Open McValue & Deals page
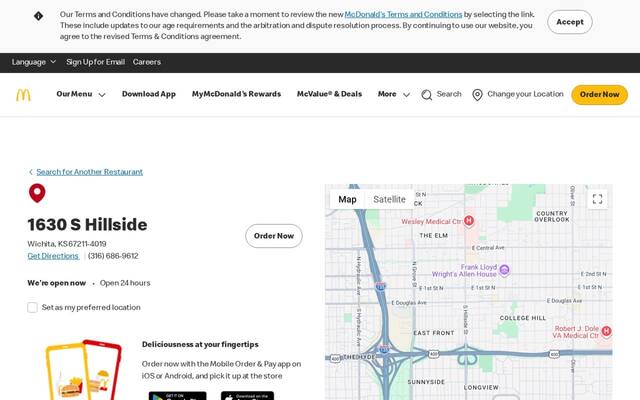640x400 pixels. [329, 94]
